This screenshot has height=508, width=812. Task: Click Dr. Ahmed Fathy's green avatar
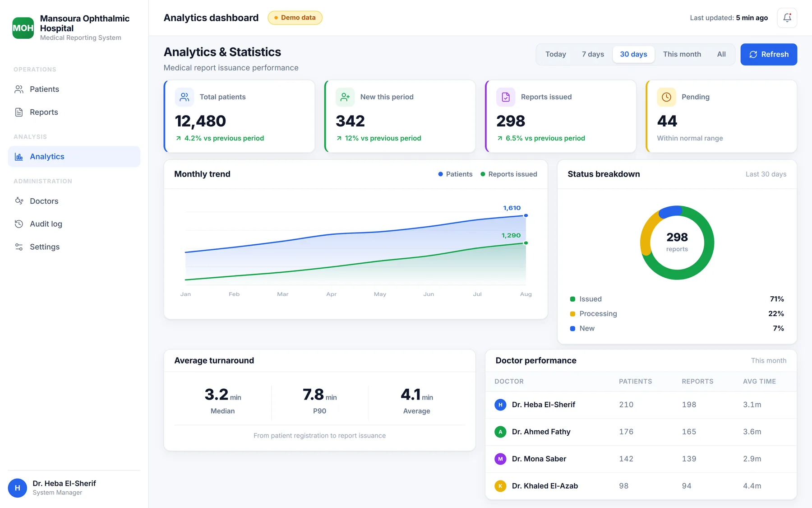click(500, 432)
